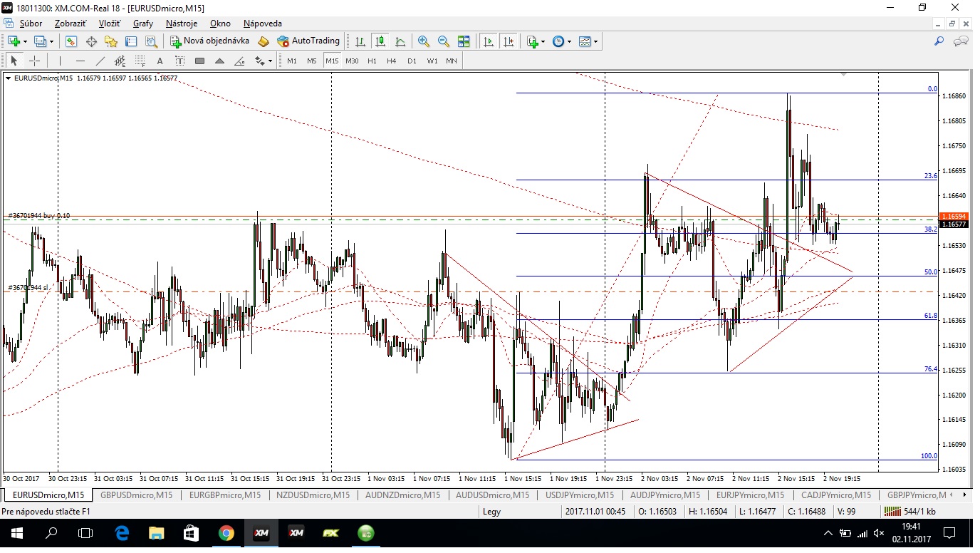Click the Legy profile in status bar
980x553 pixels.
coord(491,512)
